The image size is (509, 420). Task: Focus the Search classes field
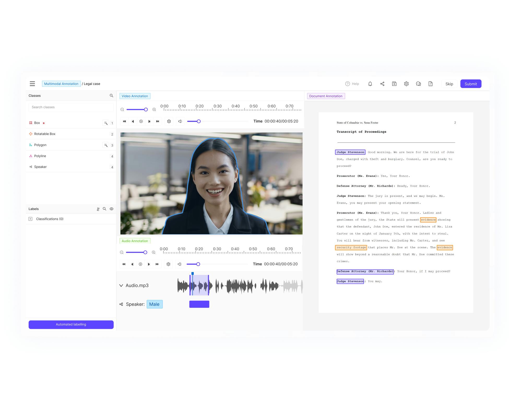71,107
